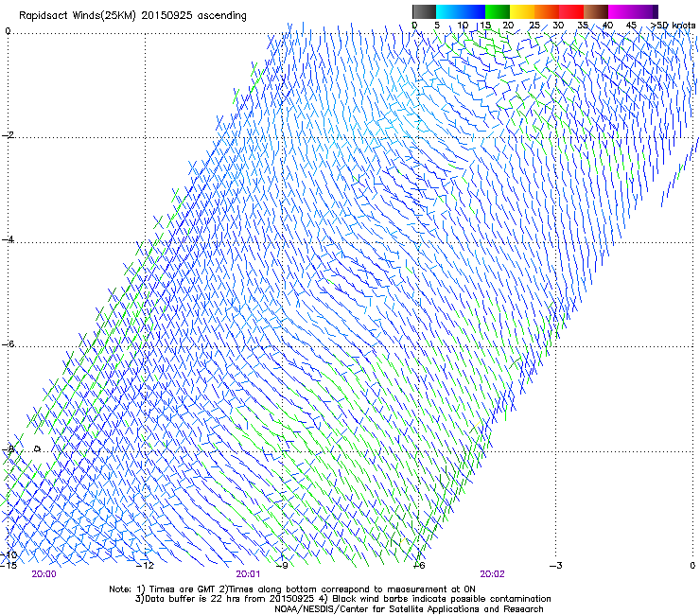Click the orange 25–30 knots color segment
Image resolution: width=700 pixels, height=615 pixels.
coord(547,11)
